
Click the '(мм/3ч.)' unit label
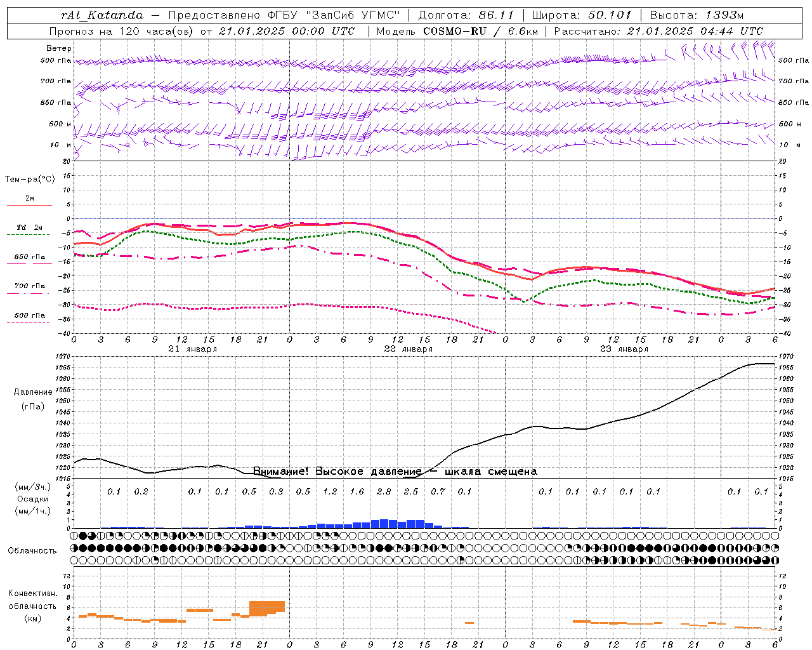coord(33,487)
